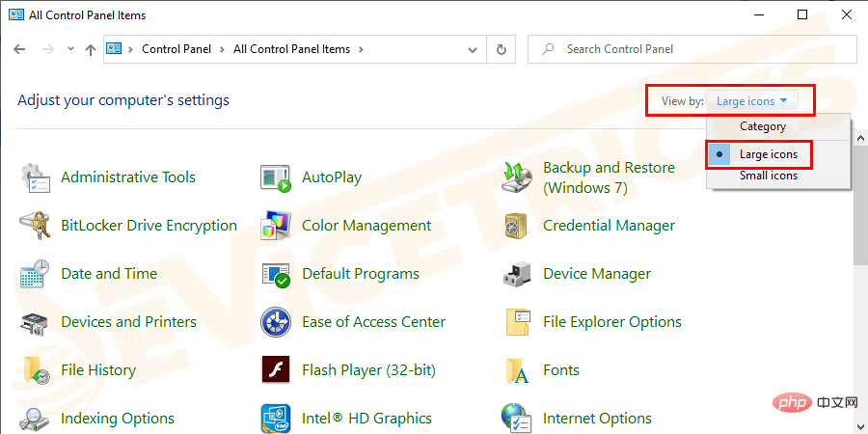Screen dimensions: 868x434
Task: Expand the address bar history dropdown
Action: [473, 50]
